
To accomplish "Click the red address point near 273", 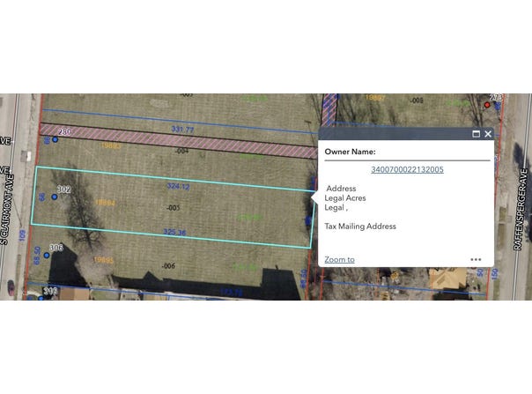I will (487, 105).
